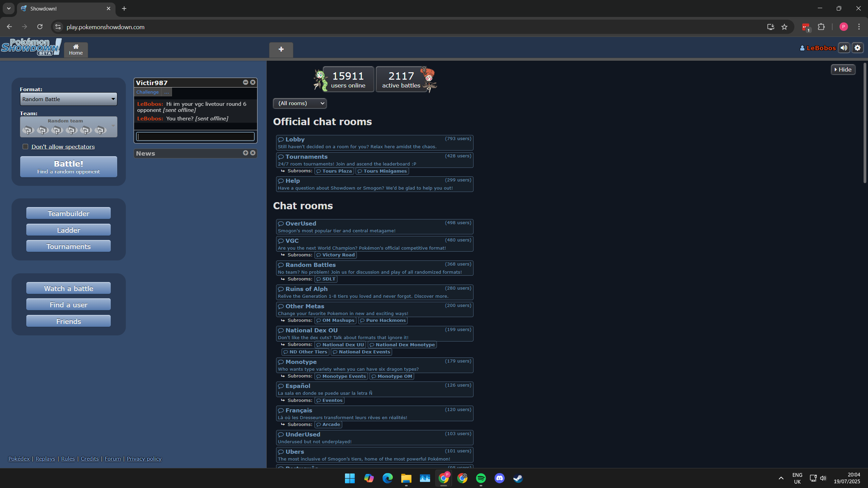
Task: Join the Random Battles chat room
Action: point(375,268)
